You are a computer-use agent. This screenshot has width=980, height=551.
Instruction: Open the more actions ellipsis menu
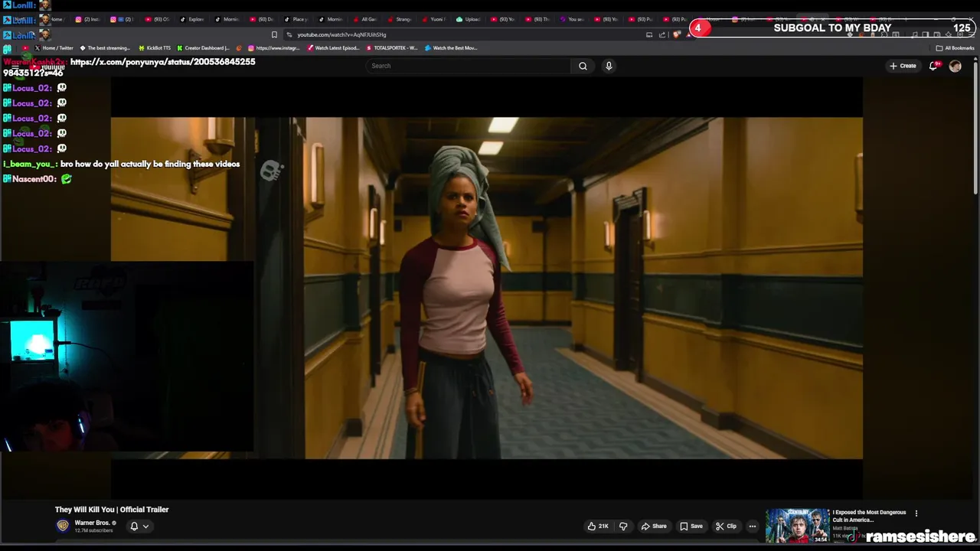coord(753,527)
